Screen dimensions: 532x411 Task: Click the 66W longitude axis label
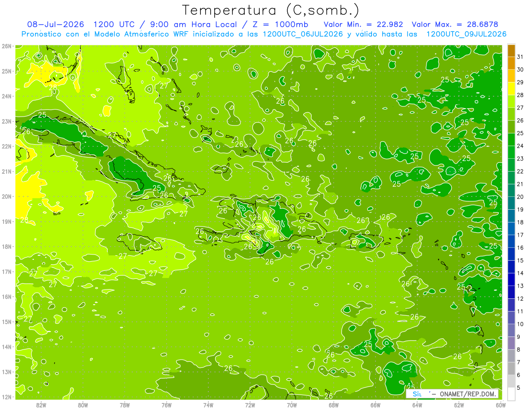tap(376, 405)
